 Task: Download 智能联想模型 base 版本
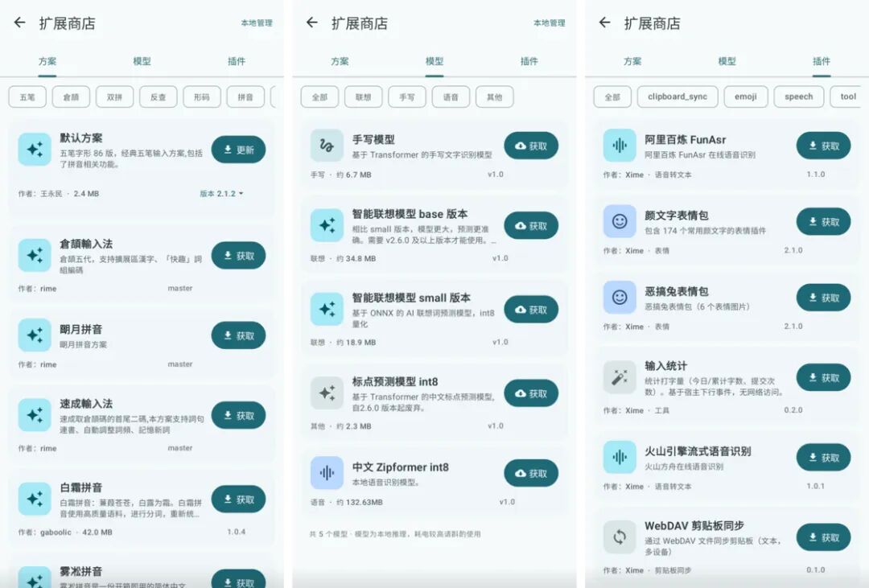531,225
